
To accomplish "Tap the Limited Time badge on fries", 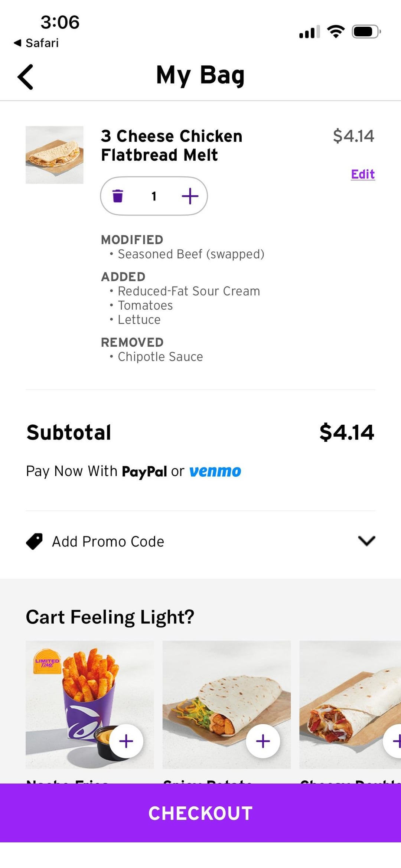I will point(47,661).
